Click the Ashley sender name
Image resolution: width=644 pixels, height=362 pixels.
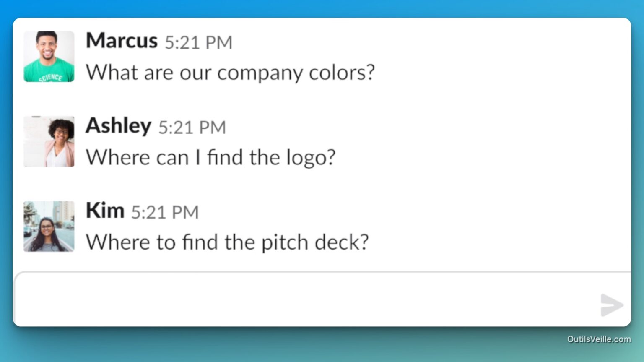(x=118, y=126)
